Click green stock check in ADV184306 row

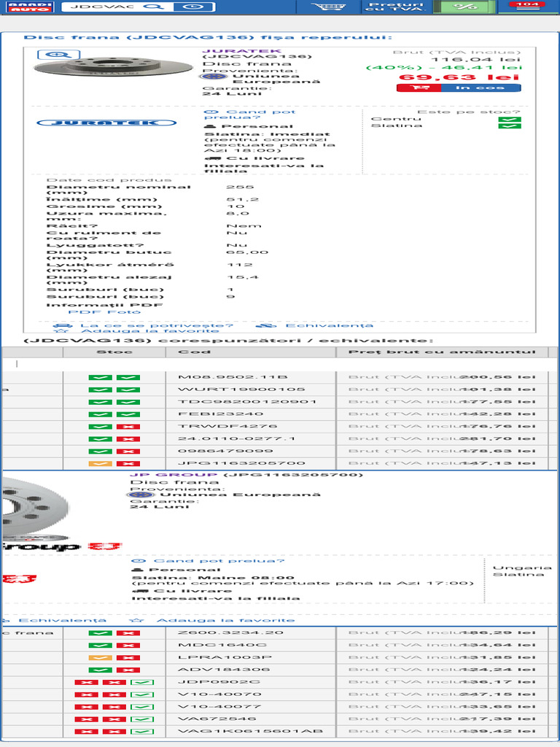tap(101, 670)
